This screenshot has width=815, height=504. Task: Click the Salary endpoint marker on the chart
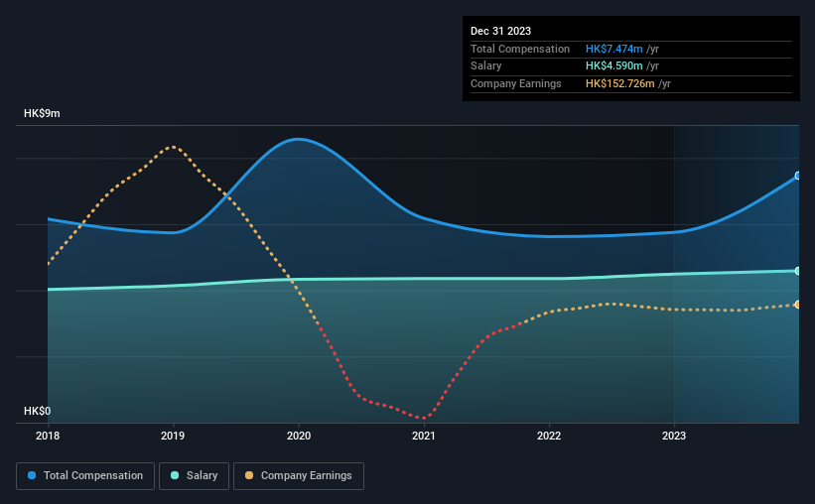[798, 271]
